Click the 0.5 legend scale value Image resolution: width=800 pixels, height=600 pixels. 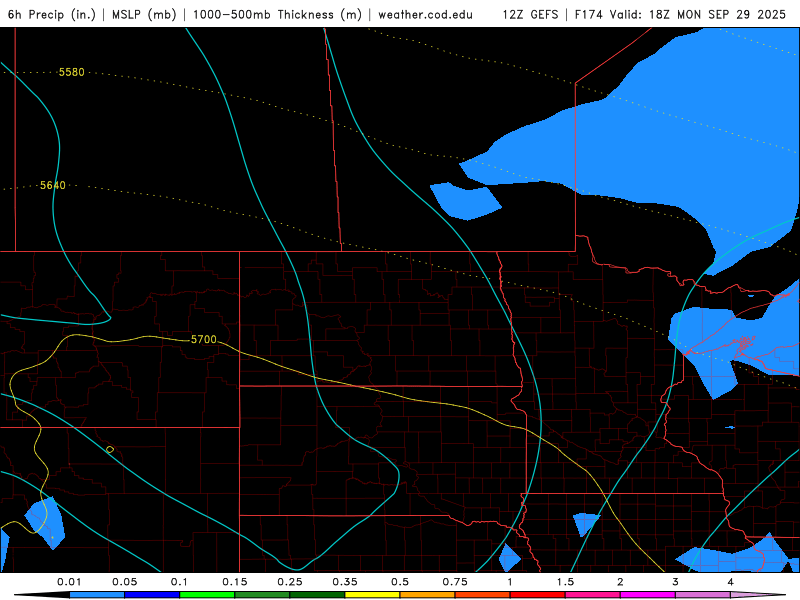click(400, 582)
